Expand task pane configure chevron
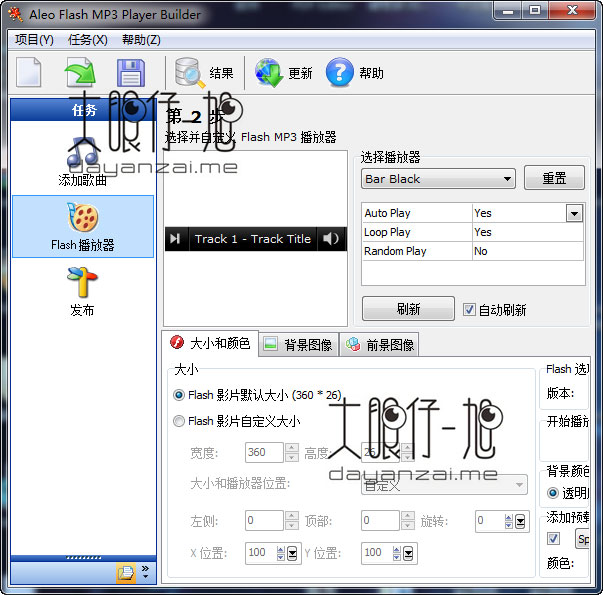The width and height of the screenshot is (603, 595). click(145, 572)
